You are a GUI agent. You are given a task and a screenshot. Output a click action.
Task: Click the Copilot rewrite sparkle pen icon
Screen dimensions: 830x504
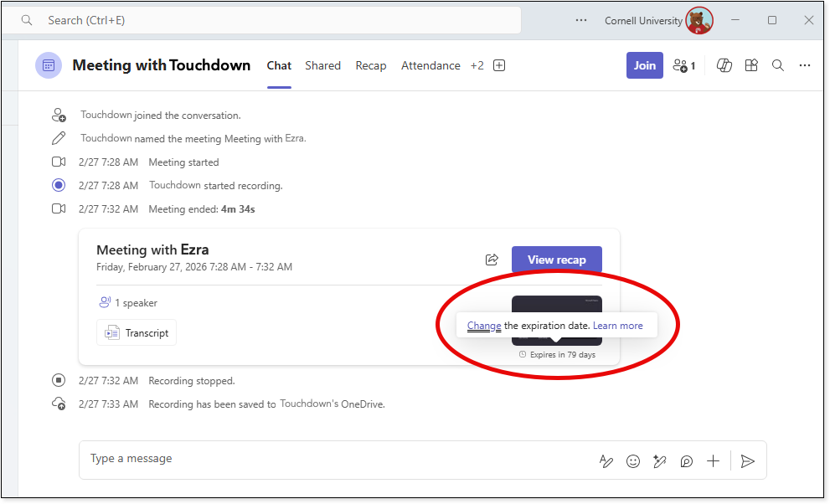pyautogui.click(x=660, y=460)
